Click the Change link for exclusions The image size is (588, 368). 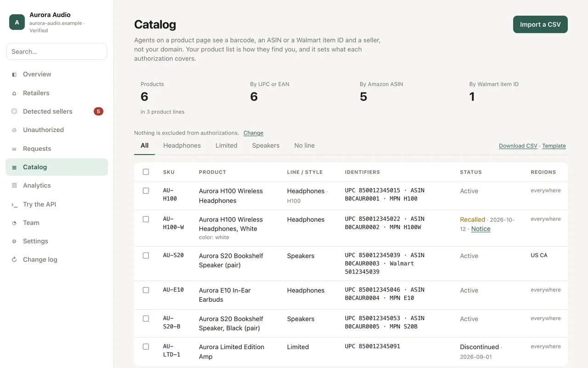point(254,133)
